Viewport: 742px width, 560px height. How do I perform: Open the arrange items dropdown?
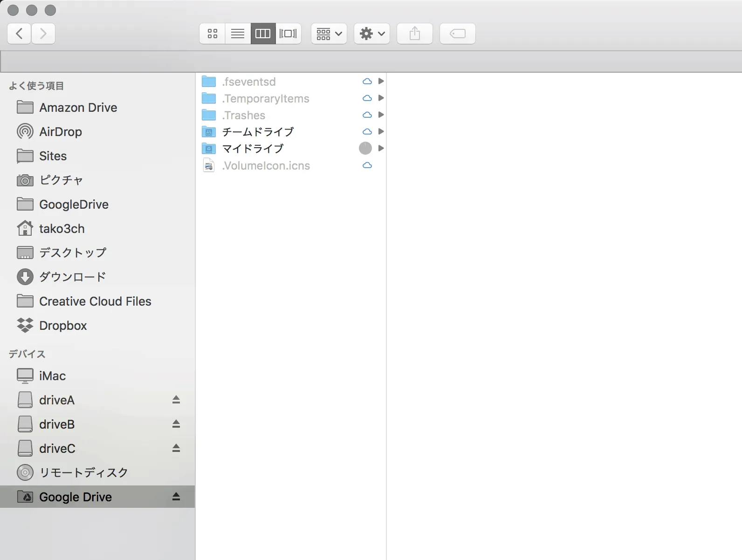pos(329,34)
